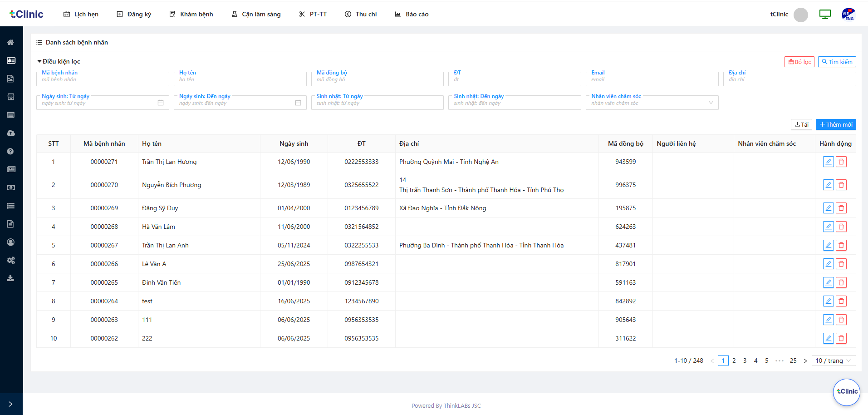Screen dimensions: 868x415
Task: Open the user account sidebar icon
Action: pos(10,242)
